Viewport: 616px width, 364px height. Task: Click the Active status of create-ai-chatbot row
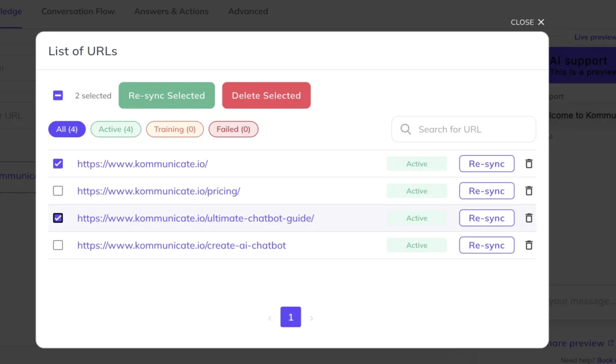coord(417,245)
